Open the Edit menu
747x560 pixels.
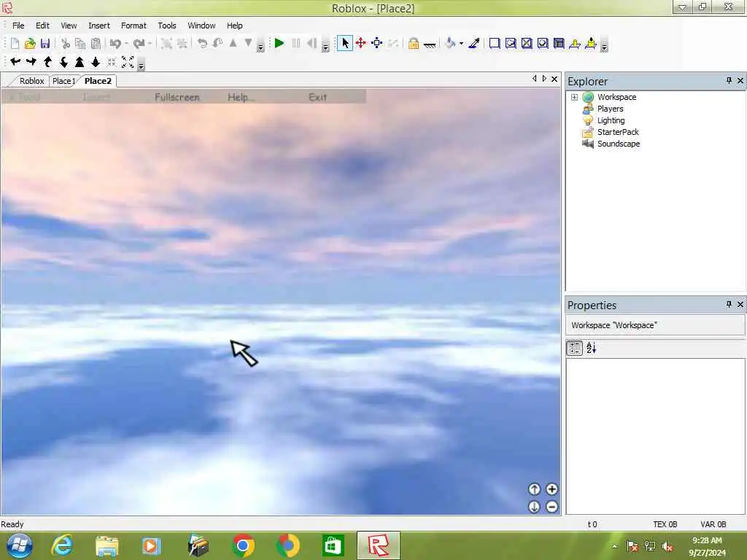(x=42, y=26)
